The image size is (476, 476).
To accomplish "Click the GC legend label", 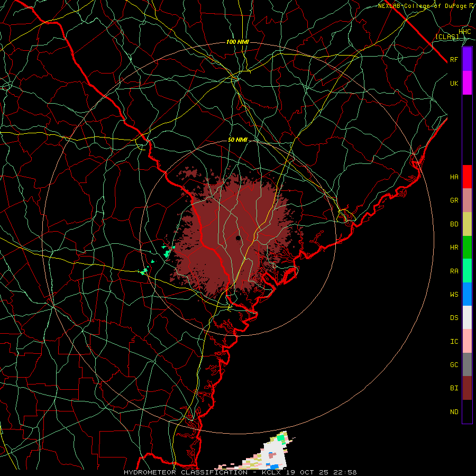I will pyautogui.click(x=454, y=365).
